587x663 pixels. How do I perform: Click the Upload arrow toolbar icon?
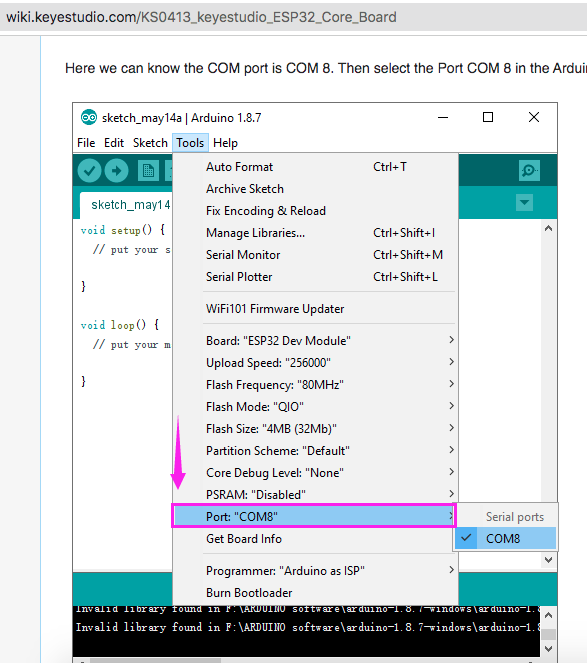pos(116,171)
